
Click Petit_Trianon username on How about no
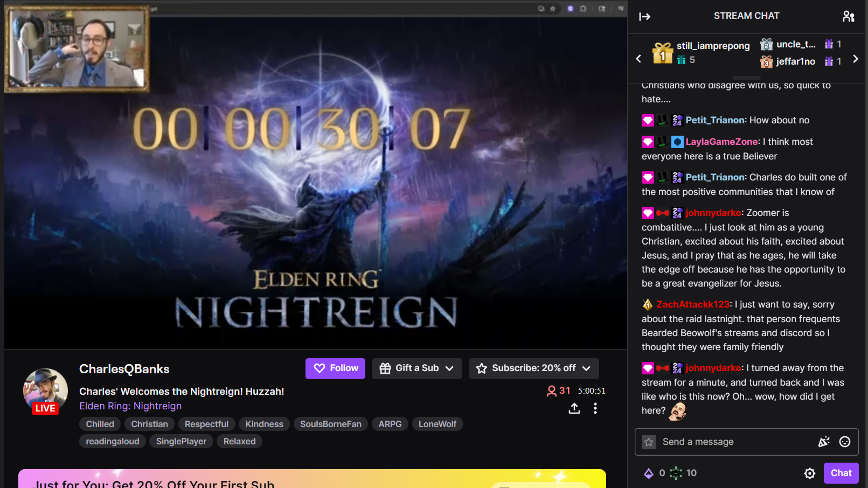(x=715, y=120)
